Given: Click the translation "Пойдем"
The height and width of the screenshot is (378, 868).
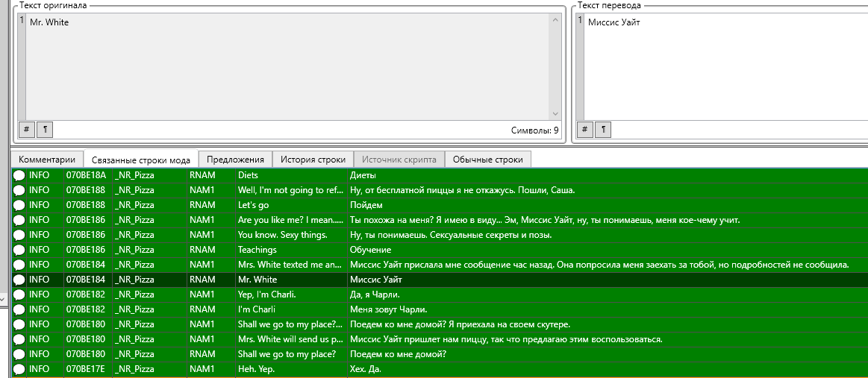Looking at the screenshot, I should point(366,205).
